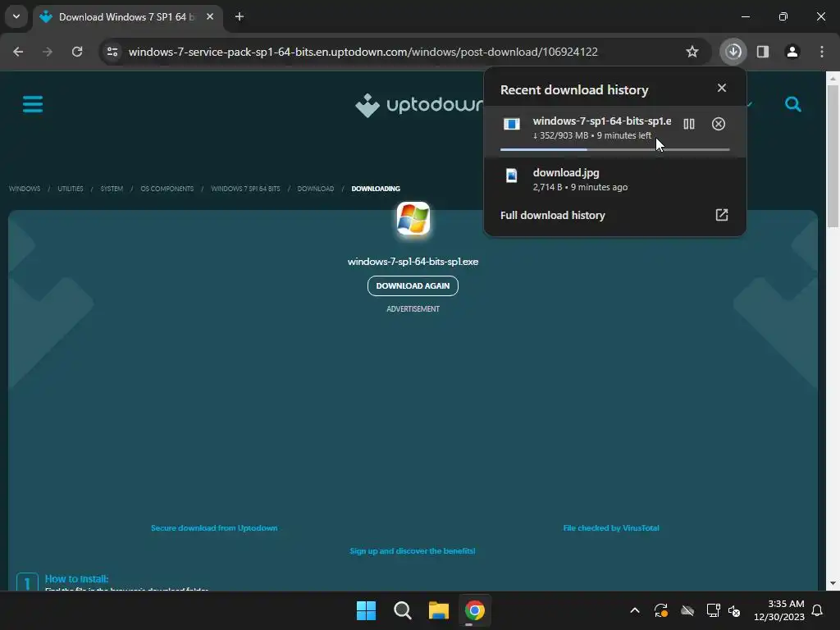Click the Windows Update tray icon

click(x=661, y=610)
